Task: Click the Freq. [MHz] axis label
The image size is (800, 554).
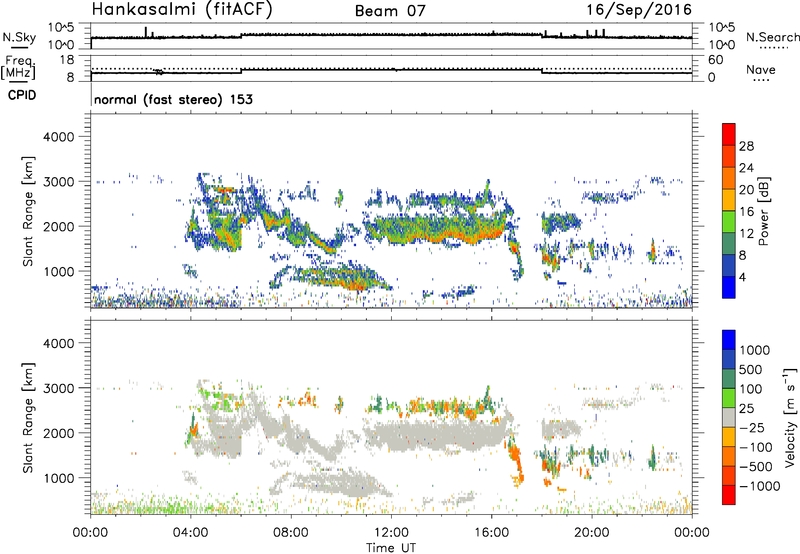Action: pyautogui.click(x=18, y=68)
